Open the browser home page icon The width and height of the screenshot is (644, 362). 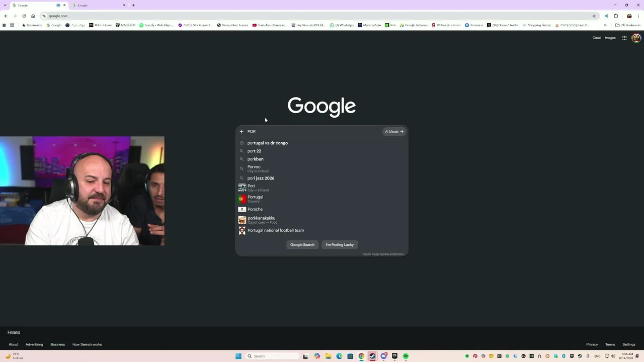click(x=33, y=16)
